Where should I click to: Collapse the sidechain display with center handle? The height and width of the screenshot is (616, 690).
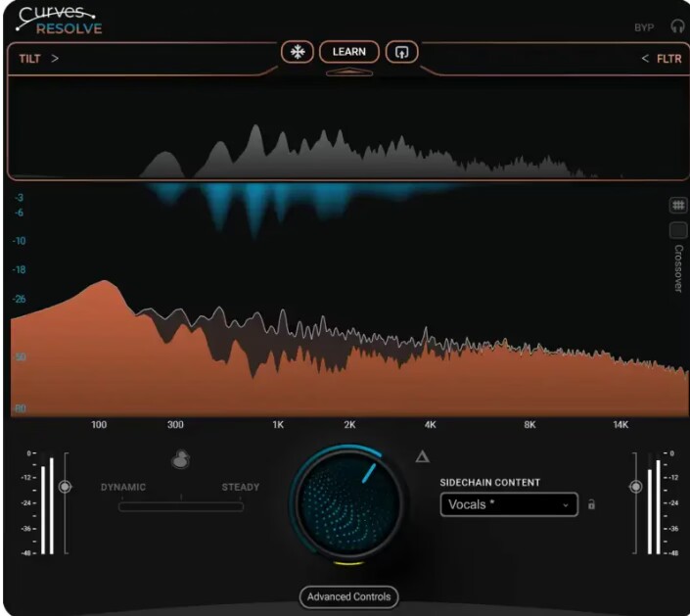pos(349,72)
